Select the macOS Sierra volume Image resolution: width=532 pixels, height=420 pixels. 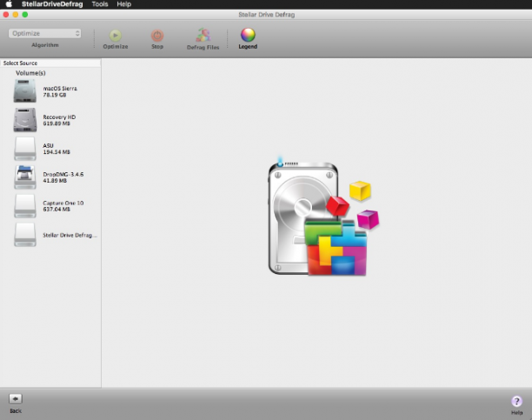(x=51, y=91)
